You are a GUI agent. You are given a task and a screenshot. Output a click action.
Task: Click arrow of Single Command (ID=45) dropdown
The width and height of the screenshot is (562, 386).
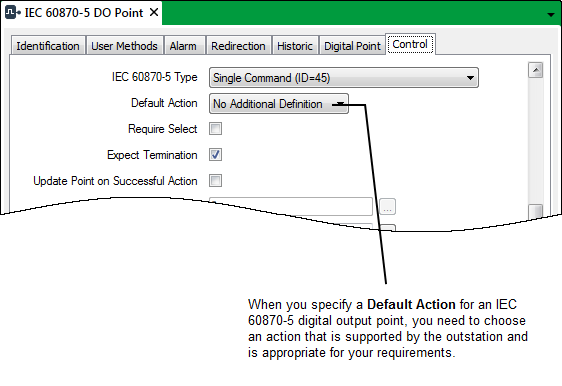pyautogui.click(x=470, y=78)
